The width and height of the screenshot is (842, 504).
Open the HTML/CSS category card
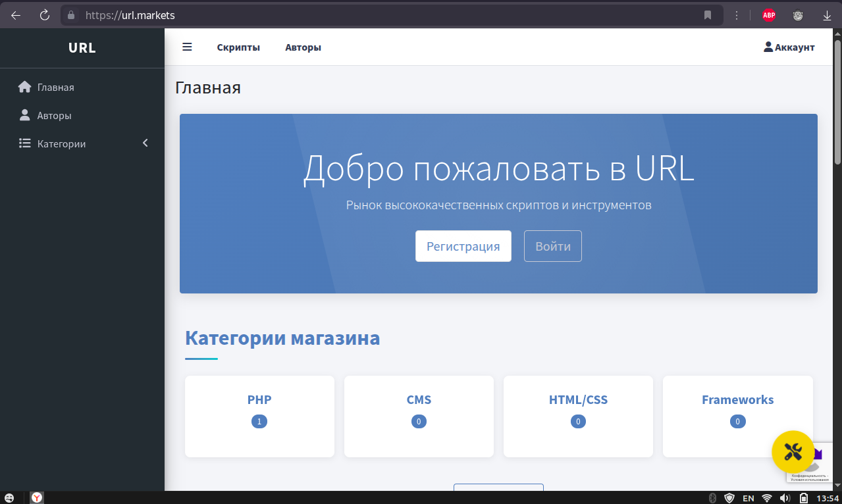click(x=578, y=416)
